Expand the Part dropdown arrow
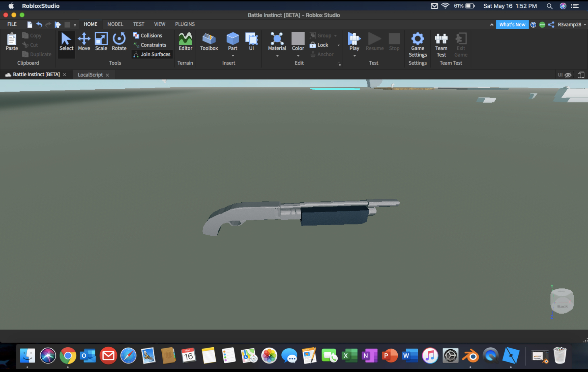588x372 pixels. coord(233,56)
